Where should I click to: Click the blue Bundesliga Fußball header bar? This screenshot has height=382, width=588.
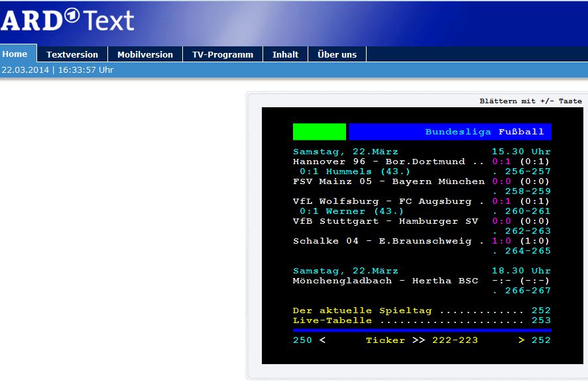[x=450, y=132]
